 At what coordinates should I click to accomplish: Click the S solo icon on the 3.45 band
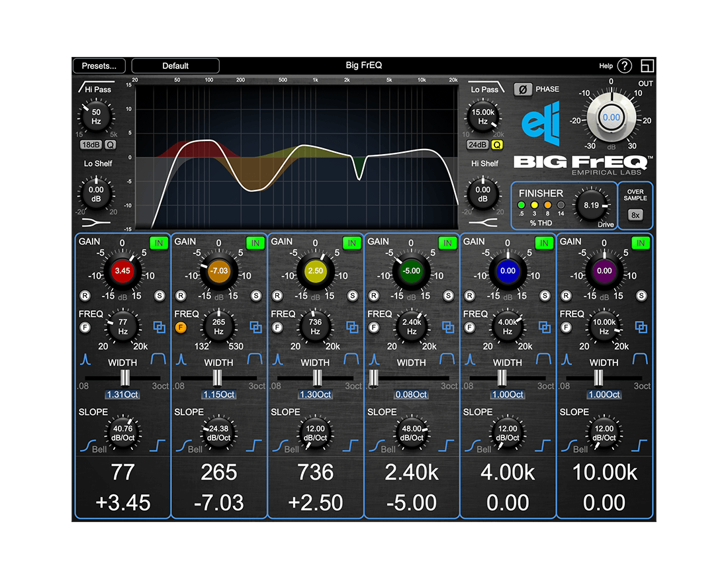(159, 296)
